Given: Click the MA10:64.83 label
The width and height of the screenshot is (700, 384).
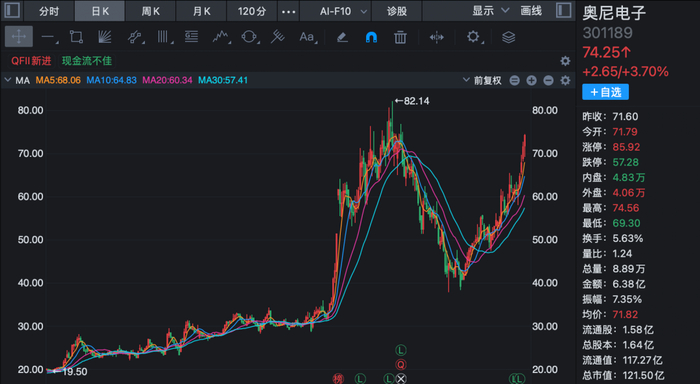Looking at the screenshot, I should (x=111, y=80).
